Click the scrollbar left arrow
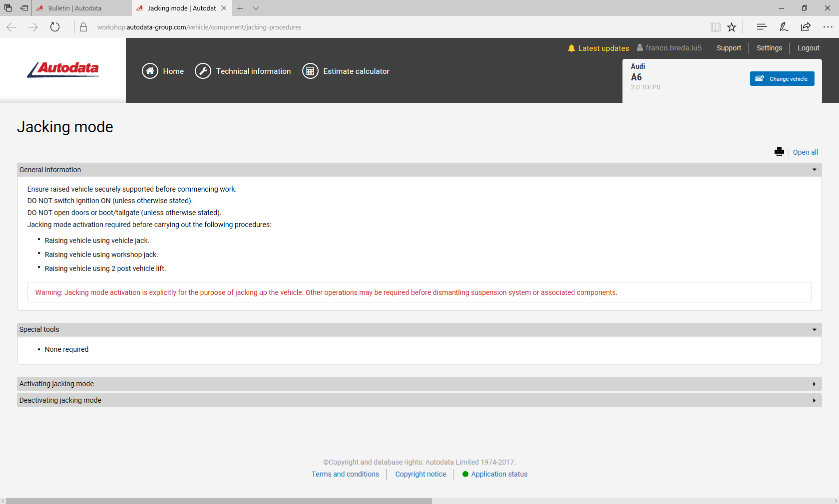This screenshot has height=504, width=839. 2,501
